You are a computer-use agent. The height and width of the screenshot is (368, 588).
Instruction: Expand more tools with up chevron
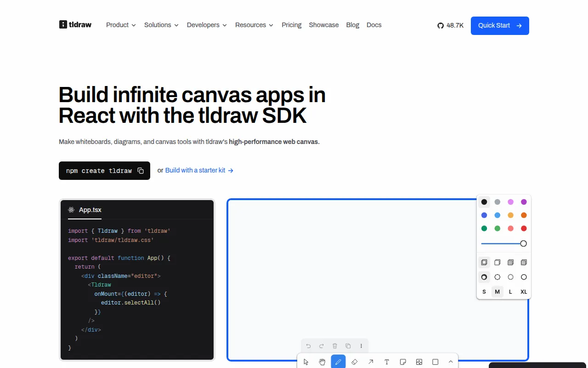click(x=451, y=362)
